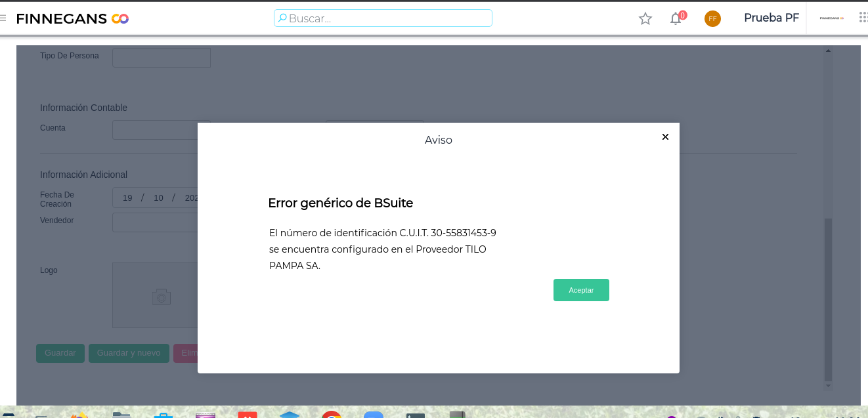Click the 'Error genérico de BSuite' heading

pyautogui.click(x=341, y=203)
